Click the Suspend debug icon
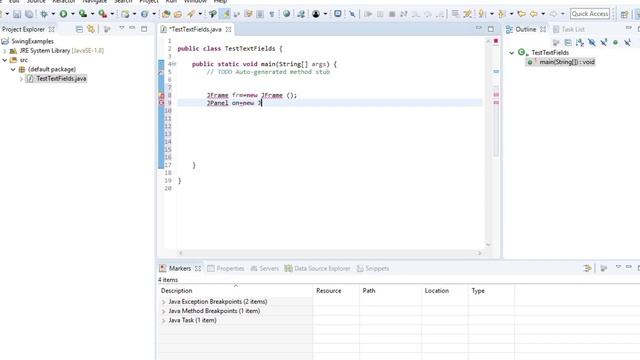Screen dimensions: 640x360 [380, 14]
